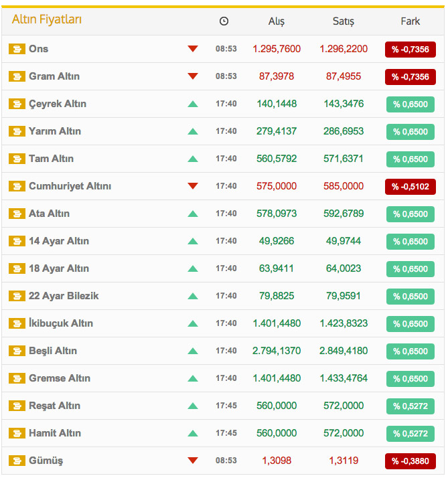Click the gold icon beside Yarım Altın
448x482 pixels.
[17, 131]
